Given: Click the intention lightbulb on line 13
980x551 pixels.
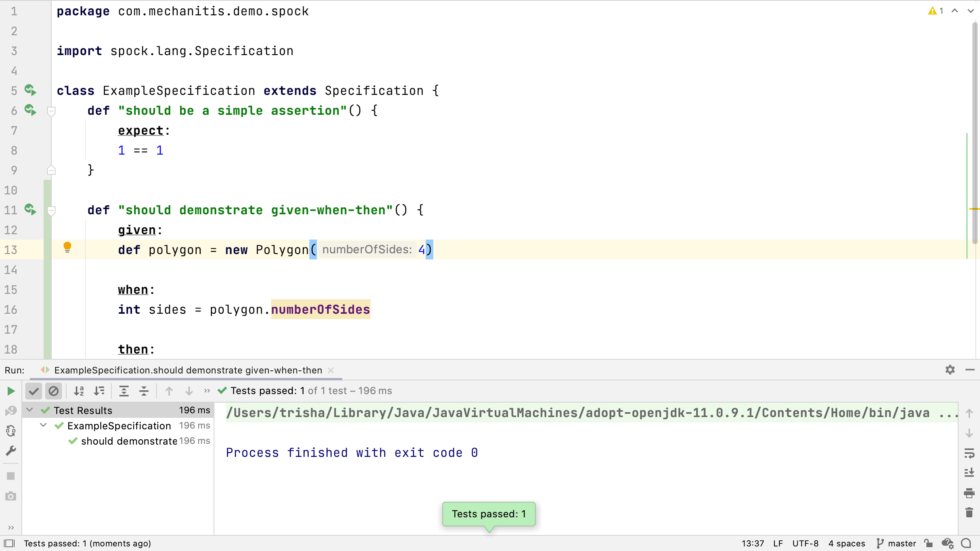Looking at the screenshot, I should 67,248.
